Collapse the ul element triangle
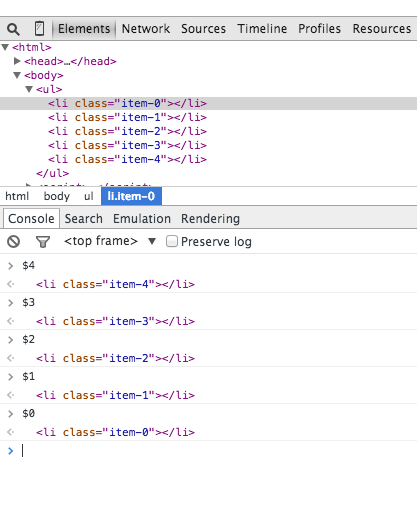 coord(29,89)
